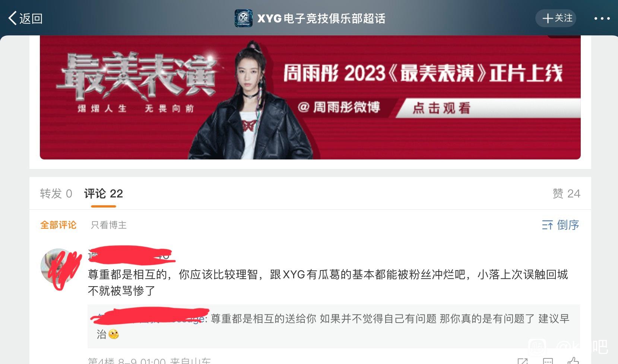Like the comment with thumbs-up
Image resolution: width=618 pixels, height=364 pixels.
pyautogui.click(x=573, y=360)
